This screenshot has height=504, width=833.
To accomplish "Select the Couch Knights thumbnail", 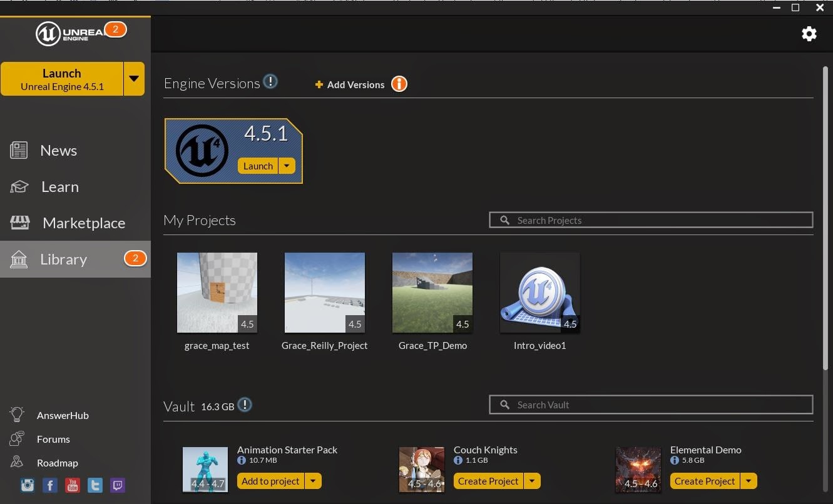I will [422, 470].
